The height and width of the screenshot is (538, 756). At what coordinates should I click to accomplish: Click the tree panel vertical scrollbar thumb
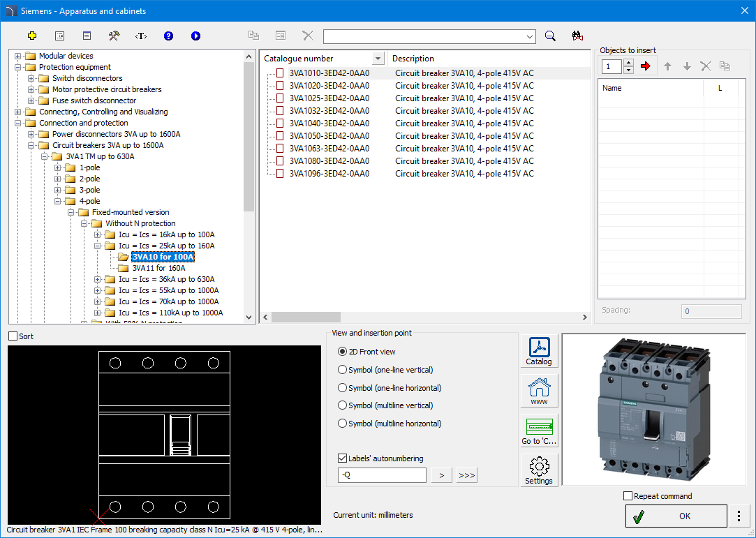[249, 137]
